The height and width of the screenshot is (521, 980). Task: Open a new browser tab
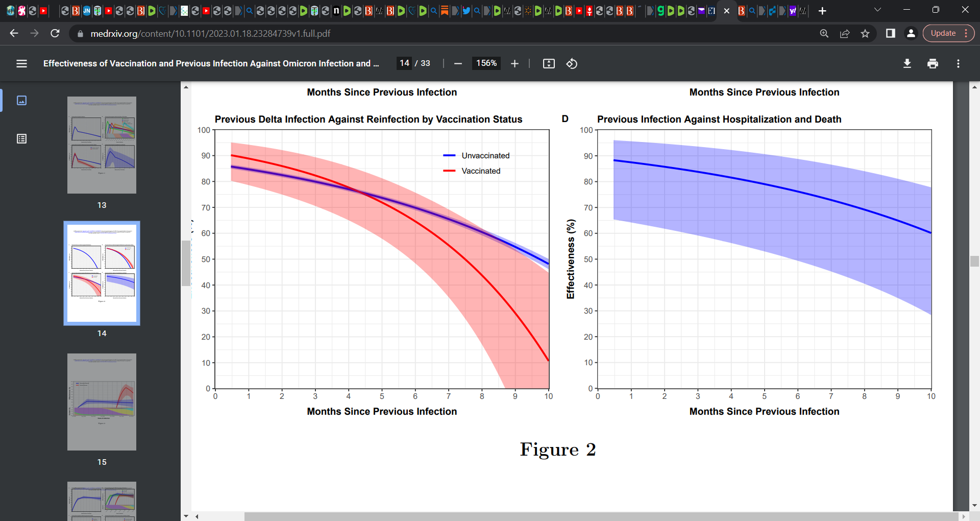[822, 11]
